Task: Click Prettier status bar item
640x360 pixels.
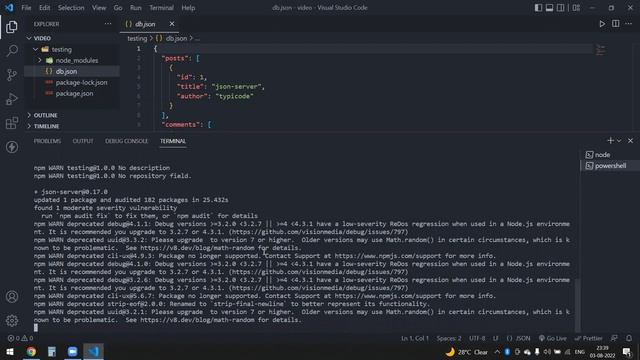Action: 589,338
